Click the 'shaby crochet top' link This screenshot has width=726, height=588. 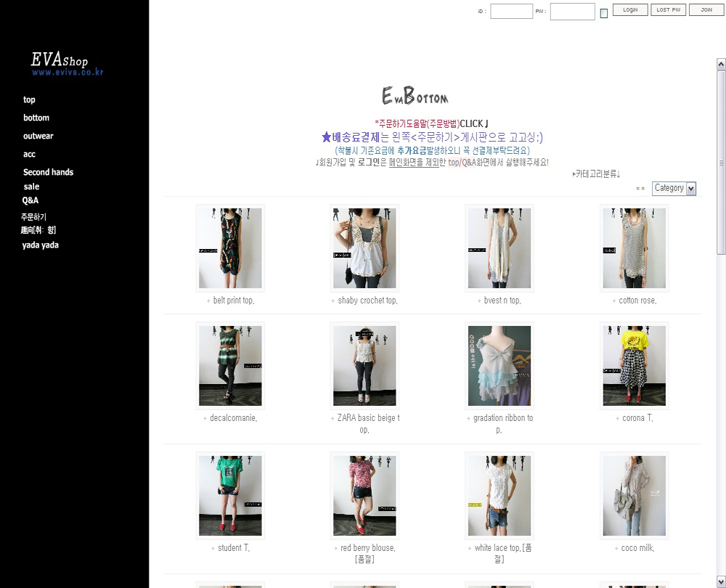(367, 301)
